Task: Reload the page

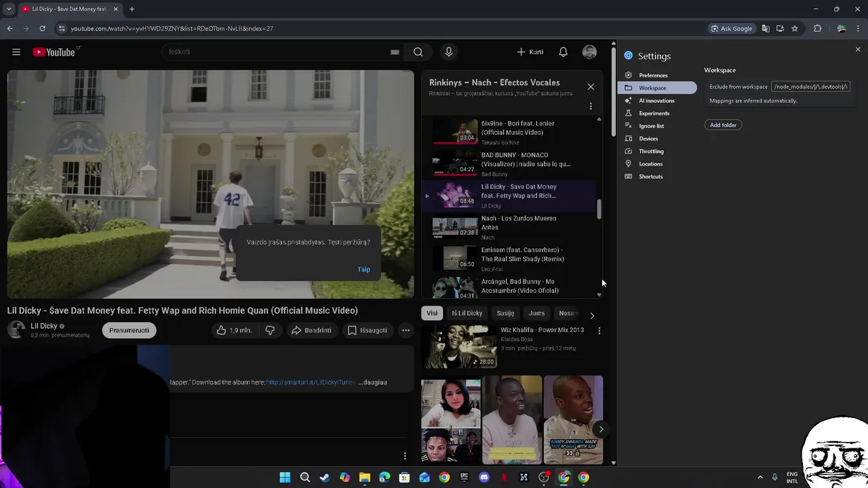Action: [x=42, y=28]
